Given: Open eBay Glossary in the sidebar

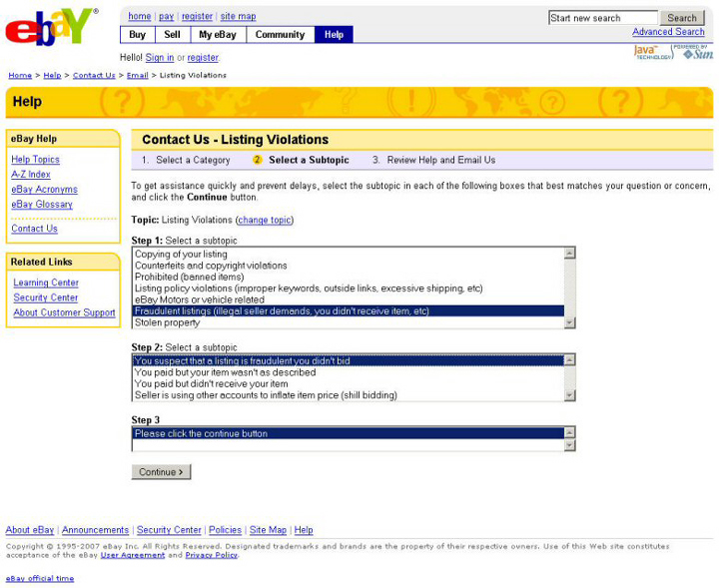Looking at the screenshot, I should pos(42,204).
